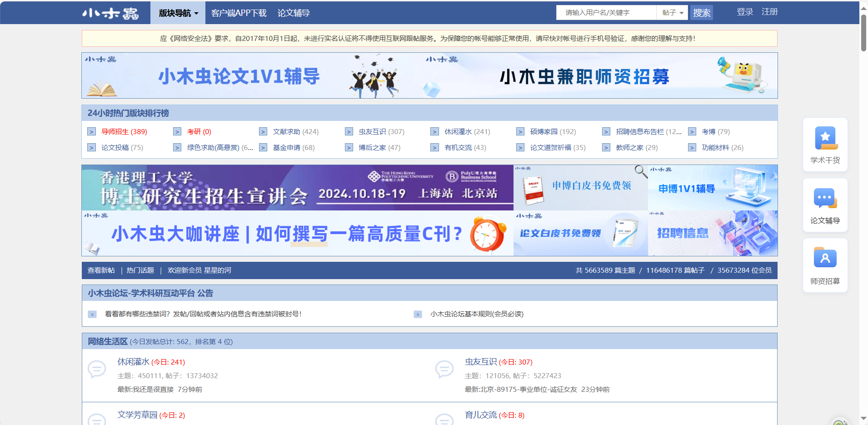868x425 pixels.
Task: Click the 搜索 button
Action: (702, 13)
